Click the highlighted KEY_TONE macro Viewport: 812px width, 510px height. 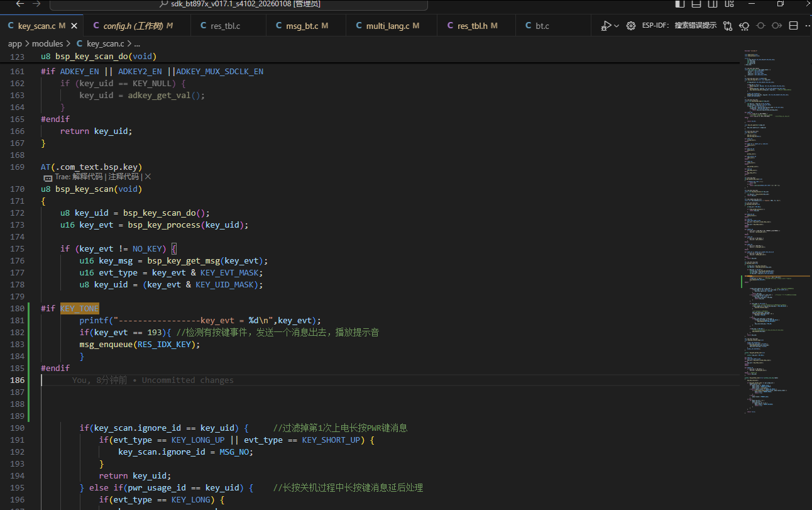pyautogui.click(x=80, y=308)
